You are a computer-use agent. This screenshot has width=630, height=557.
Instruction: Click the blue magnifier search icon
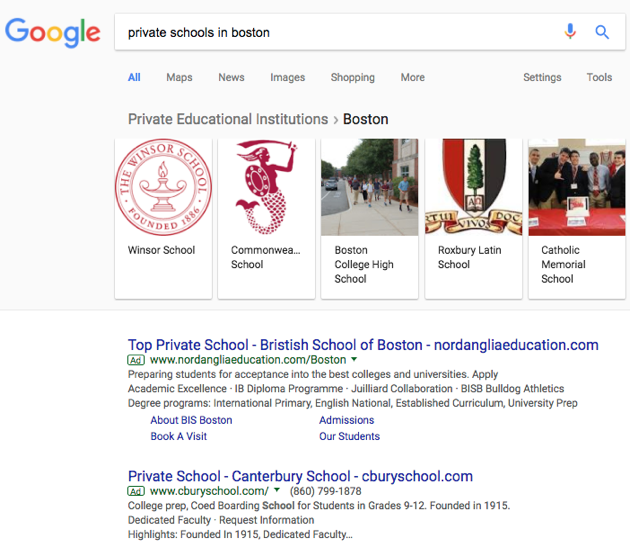click(602, 32)
